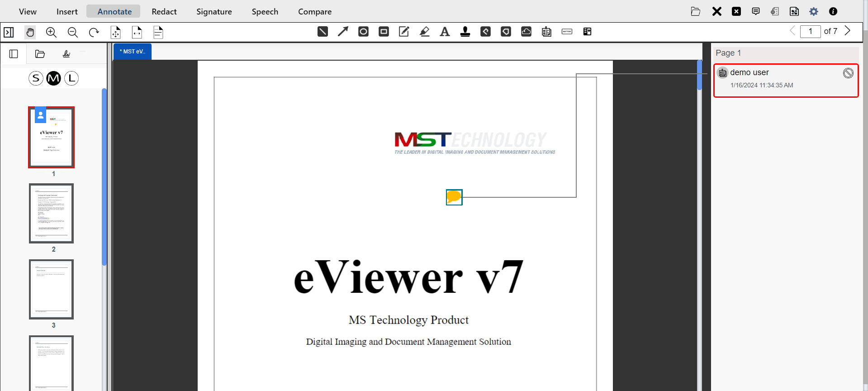Select the line annotation tool

pos(323,32)
